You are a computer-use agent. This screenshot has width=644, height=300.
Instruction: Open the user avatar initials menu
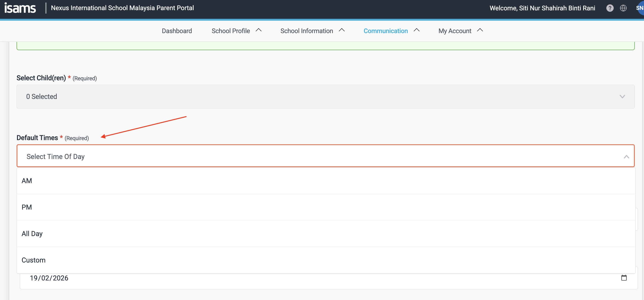[640, 8]
